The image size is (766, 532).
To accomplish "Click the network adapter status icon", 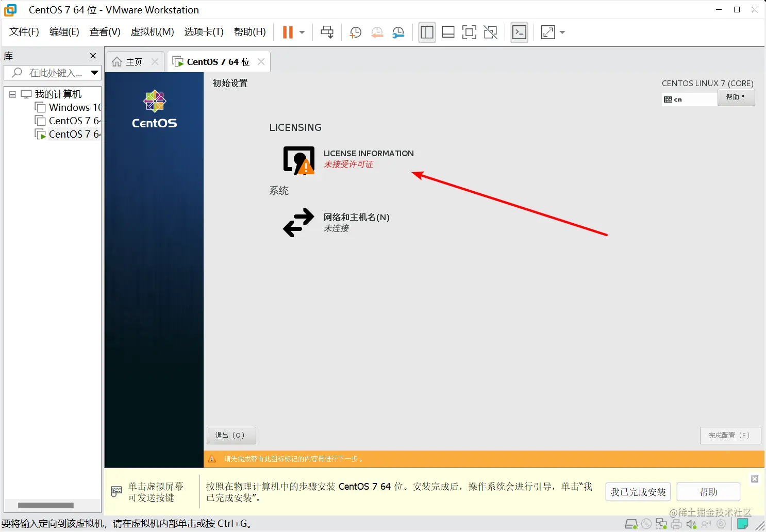I will [x=661, y=524].
